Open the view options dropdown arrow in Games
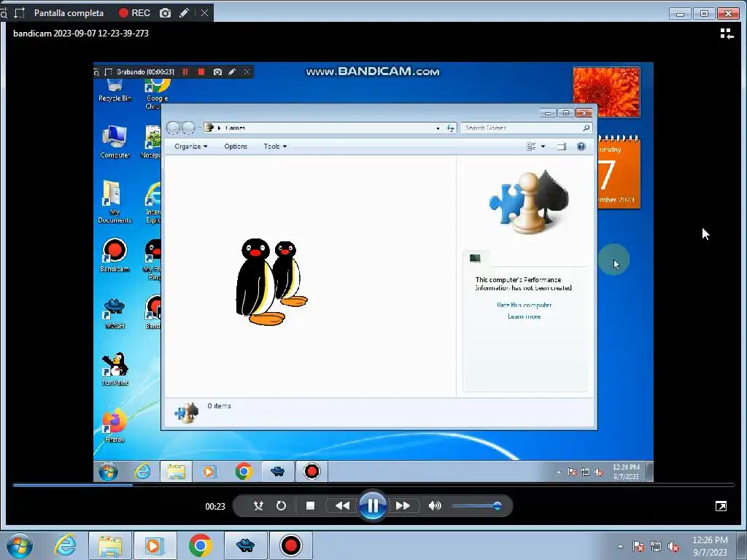Screen dimensions: 747x560 543,147
